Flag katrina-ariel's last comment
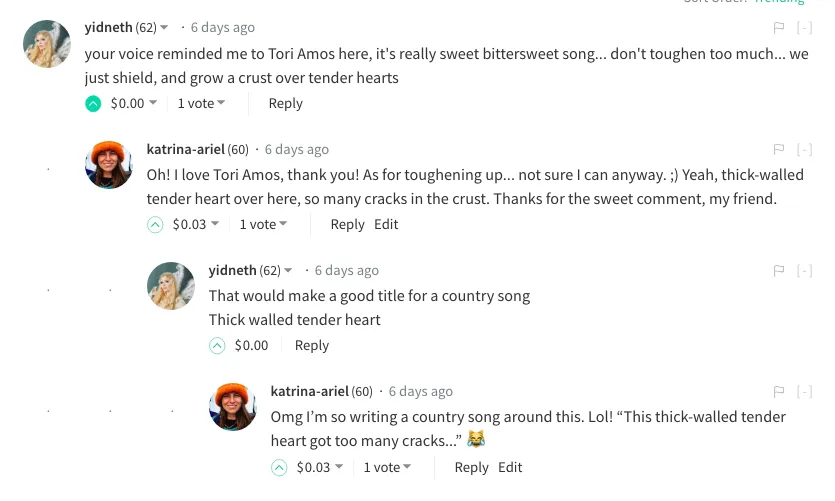Image resolution: width=835 pixels, height=501 pixels. [779, 392]
